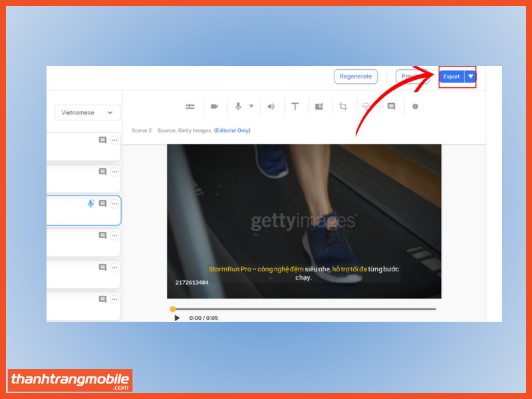Viewport: 532px width, 399px height.
Task: Click the Regenerate button
Action: (x=356, y=76)
